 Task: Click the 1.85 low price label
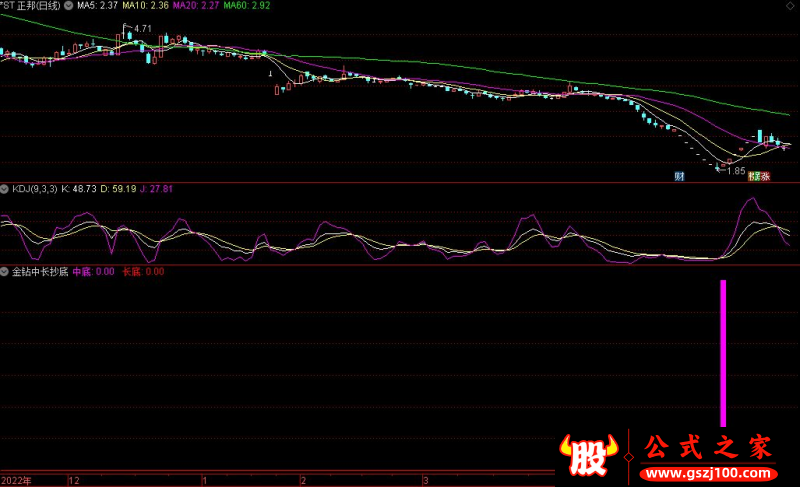tap(736, 171)
